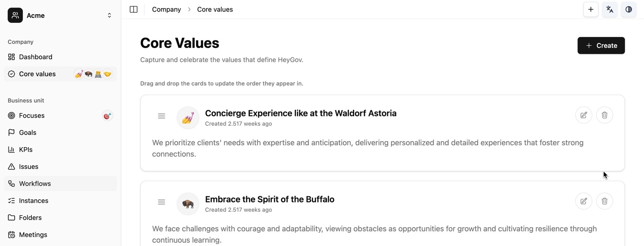This screenshot has width=644, height=246.
Task: Open Dashboard in the sidebar
Action: point(36,57)
